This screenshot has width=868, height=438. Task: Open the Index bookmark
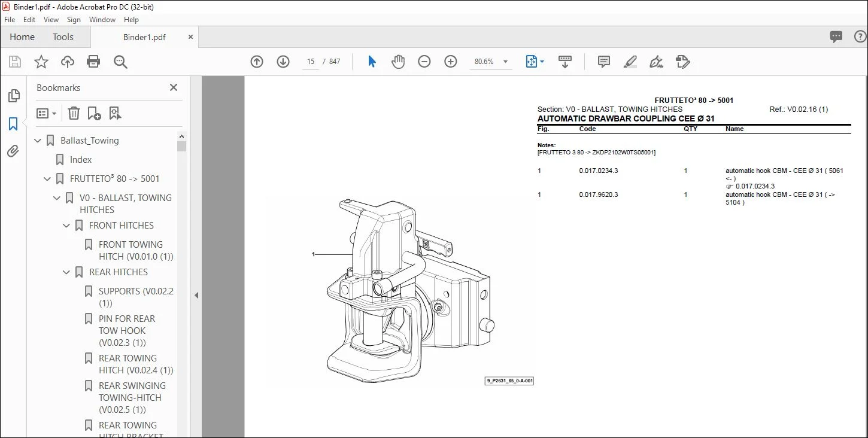click(x=81, y=160)
